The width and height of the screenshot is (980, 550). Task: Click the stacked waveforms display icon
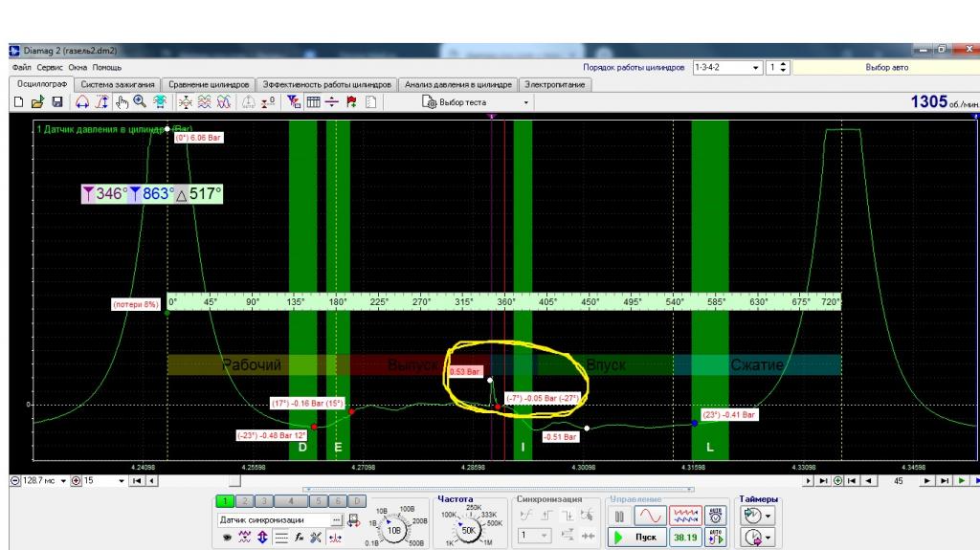pos(205,102)
